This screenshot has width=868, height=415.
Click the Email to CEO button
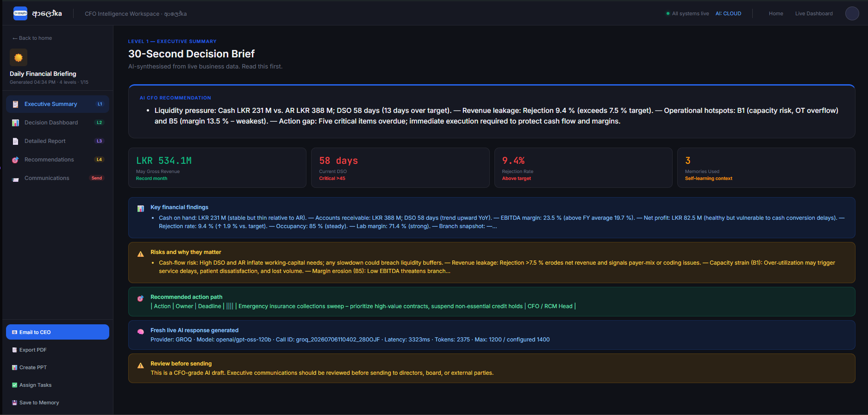coord(57,332)
